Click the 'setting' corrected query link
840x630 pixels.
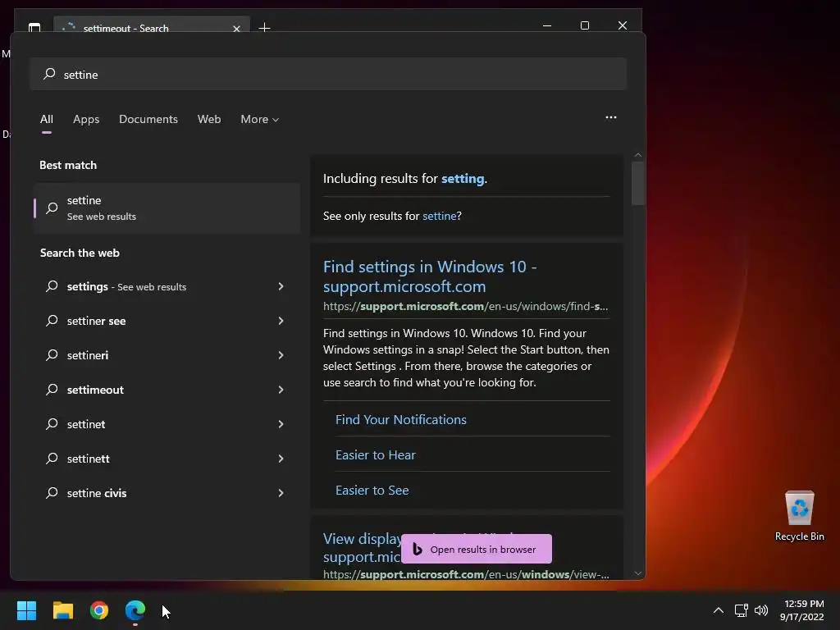coord(463,178)
